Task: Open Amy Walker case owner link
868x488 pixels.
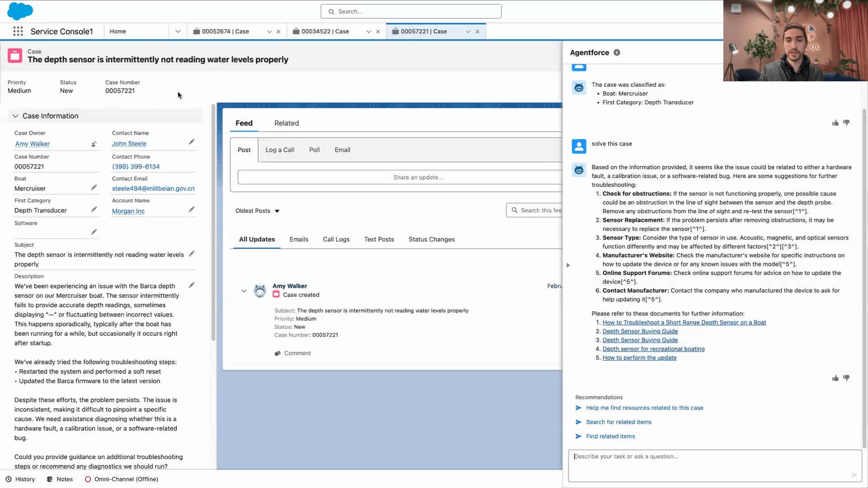Action: (33, 144)
